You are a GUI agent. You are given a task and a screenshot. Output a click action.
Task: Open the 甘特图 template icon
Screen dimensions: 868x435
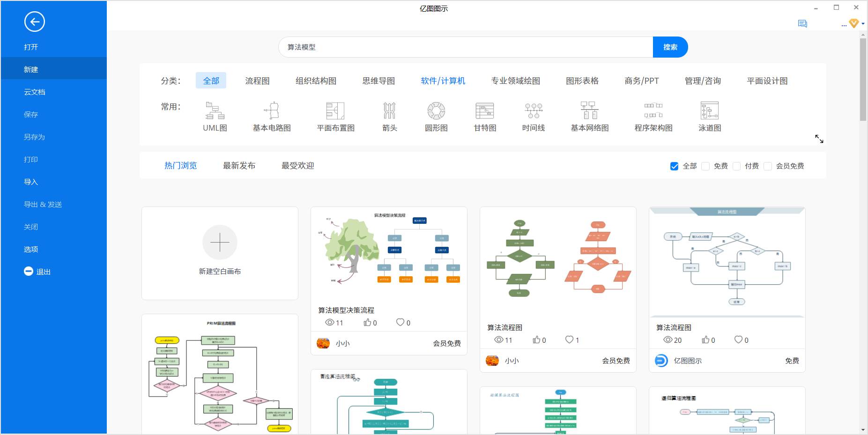pyautogui.click(x=485, y=111)
